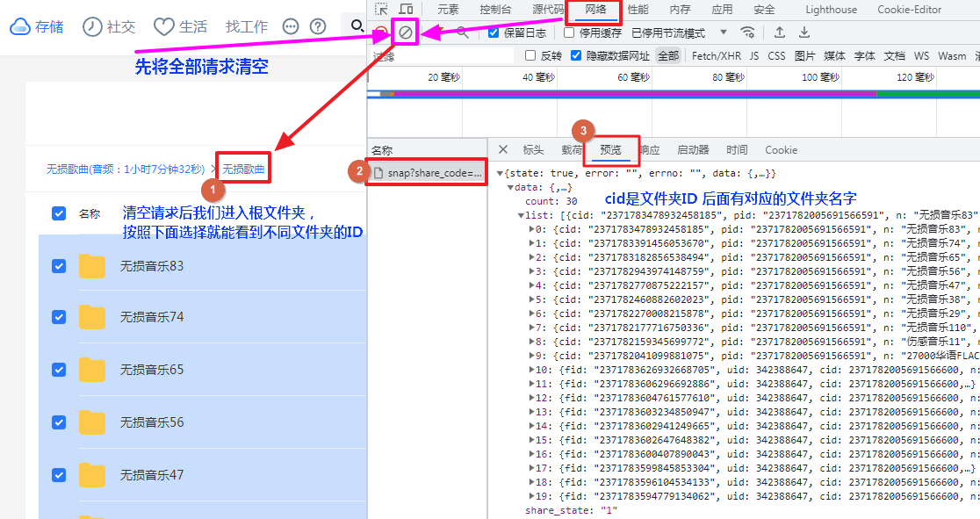Clear all network requests with the clear icon
980x519 pixels.
(x=405, y=32)
